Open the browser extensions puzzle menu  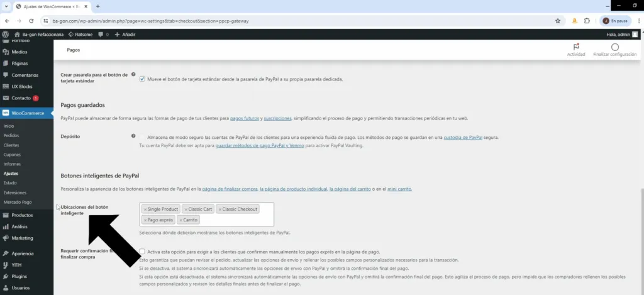(587, 21)
